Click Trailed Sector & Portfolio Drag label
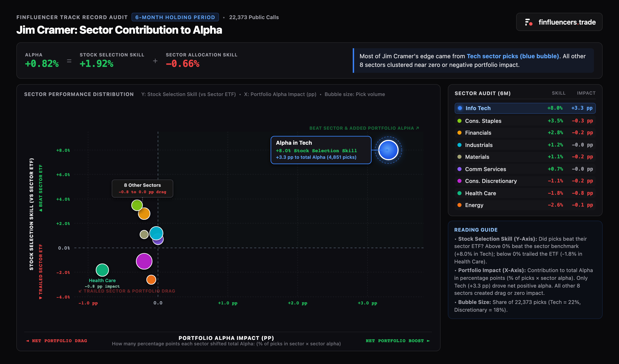 click(127, 291)
